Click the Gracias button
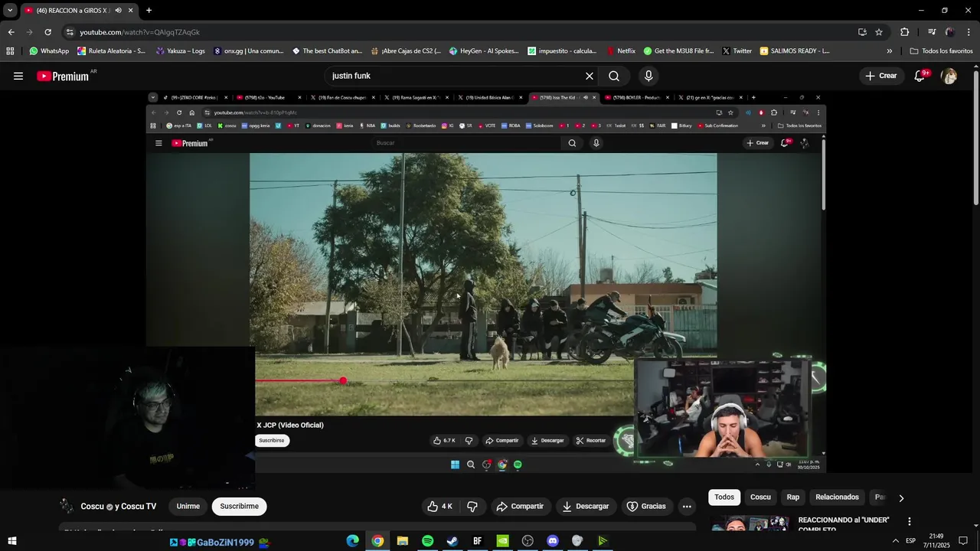 (646, 506)
